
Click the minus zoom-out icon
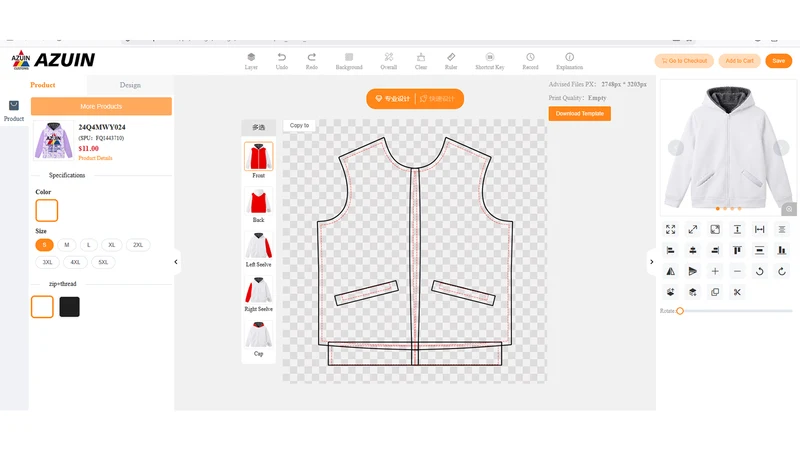pyautogui.click(x=737, y=271)
